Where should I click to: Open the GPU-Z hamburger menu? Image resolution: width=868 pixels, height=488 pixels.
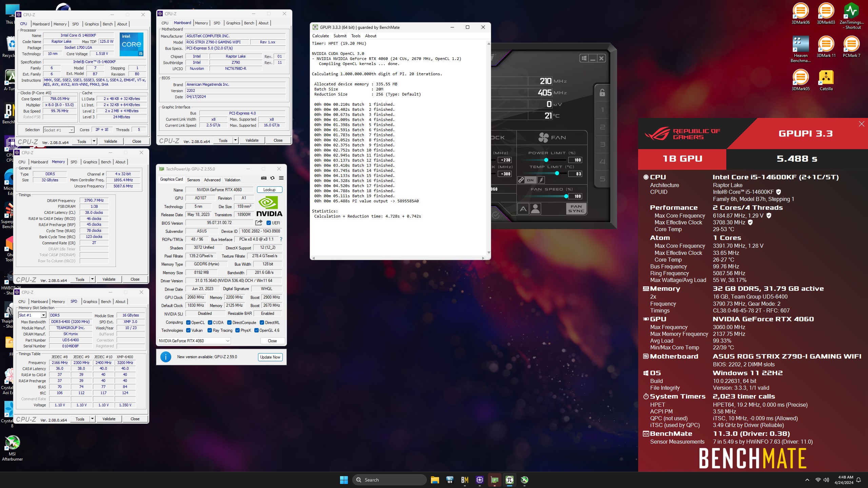pyautogui.click(x=281, y=178)
